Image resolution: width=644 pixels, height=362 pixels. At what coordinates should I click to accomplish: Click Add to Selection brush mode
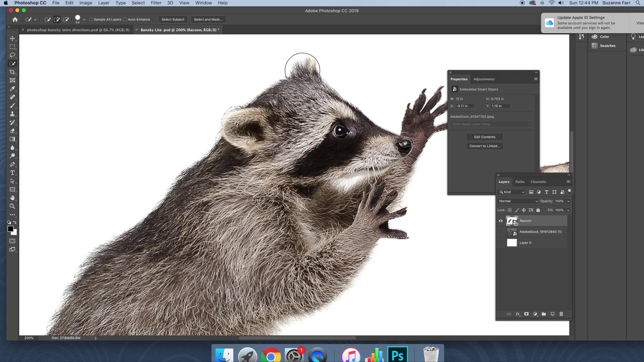pos(57,20)
